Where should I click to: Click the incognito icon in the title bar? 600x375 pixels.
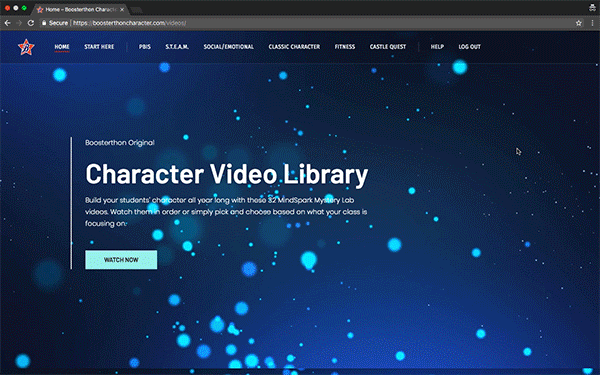click(x=592, y=8)
